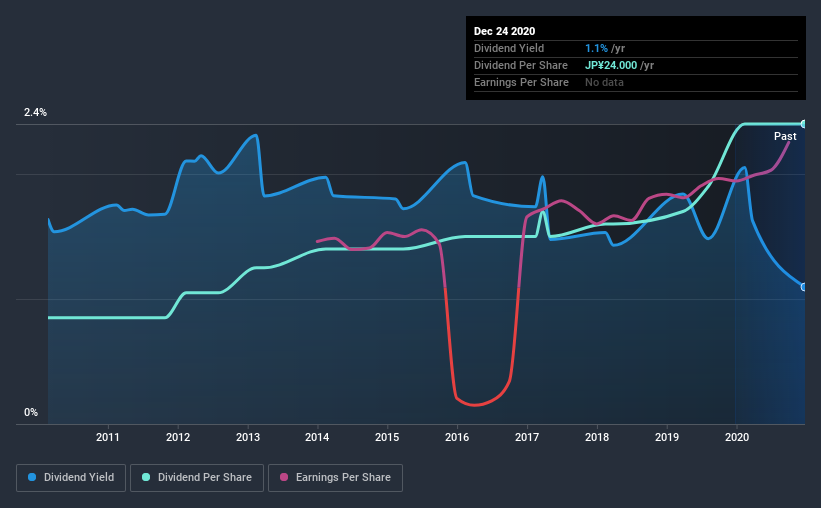Click the JP¥24.000 dividend per share value
This screenshot has height=508, width=821.
(611, 65)
